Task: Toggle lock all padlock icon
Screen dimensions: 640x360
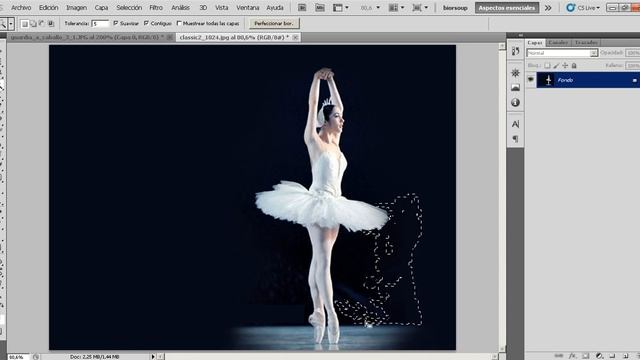Action: (574, 65)
